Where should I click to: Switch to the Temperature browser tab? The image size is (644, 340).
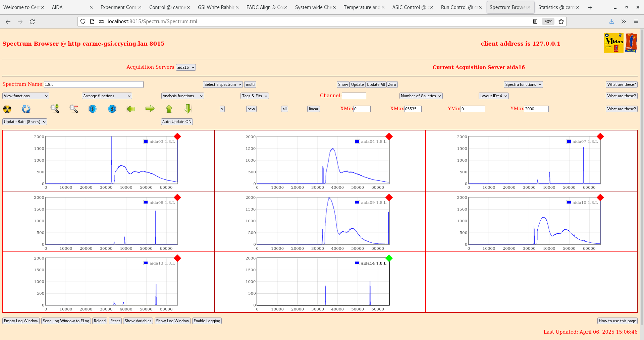[x=362, y=7]
